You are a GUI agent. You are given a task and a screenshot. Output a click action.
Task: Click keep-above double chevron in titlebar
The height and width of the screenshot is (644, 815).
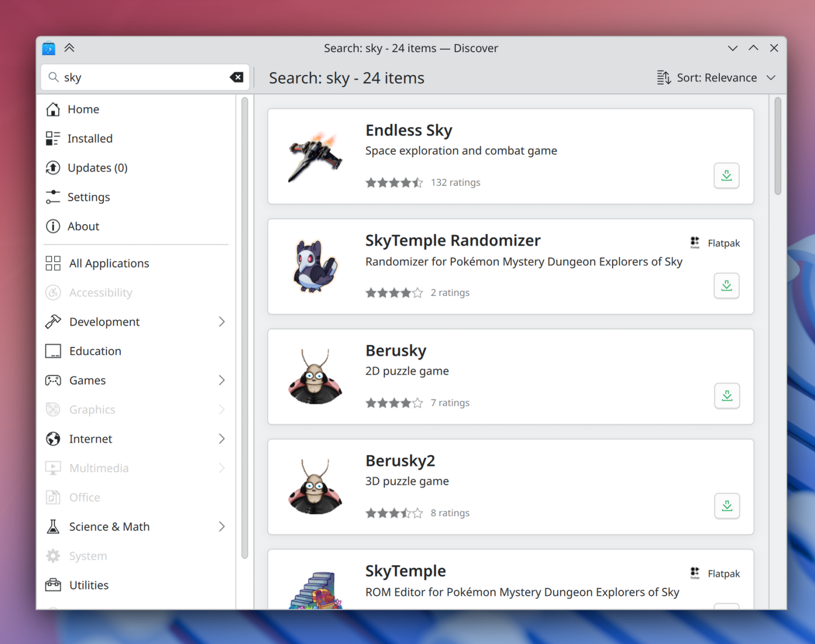click(x=69, y=48)
